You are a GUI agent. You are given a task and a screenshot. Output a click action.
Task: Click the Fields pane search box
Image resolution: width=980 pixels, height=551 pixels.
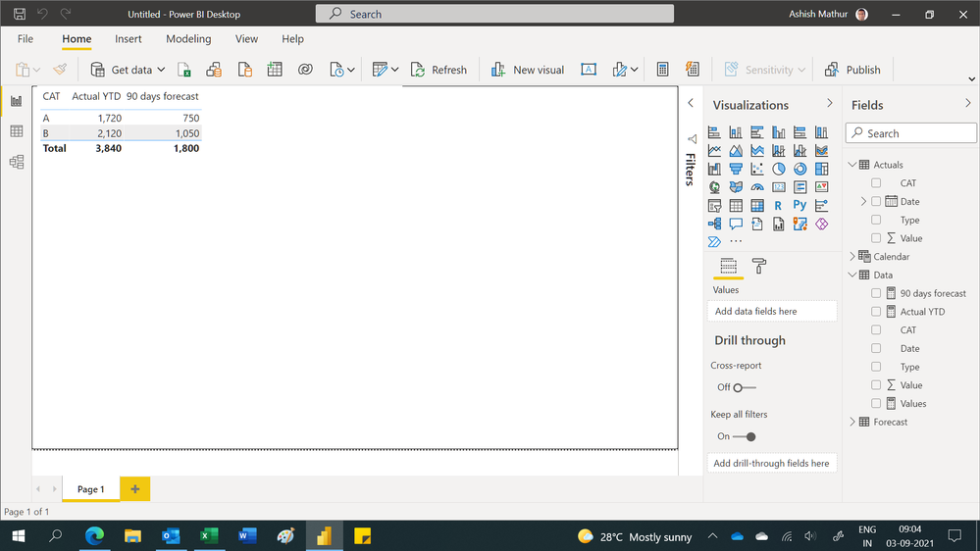click(x=911, y=133)
